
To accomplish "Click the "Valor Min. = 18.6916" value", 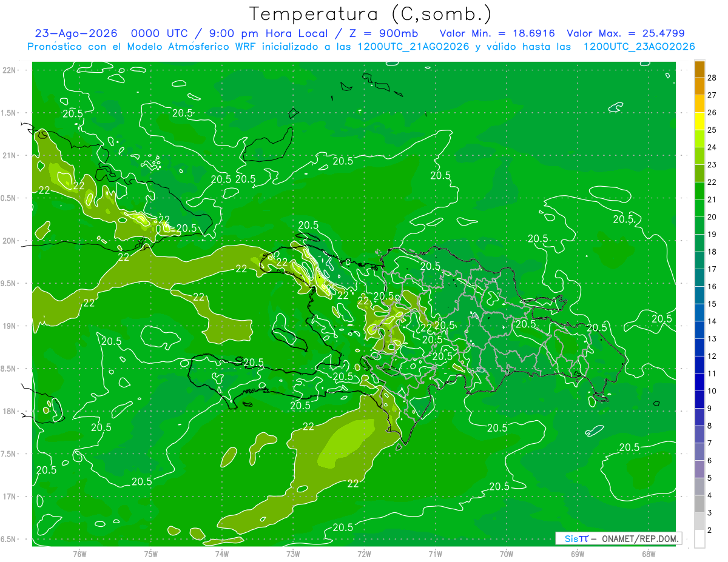I will click(497, 33).
